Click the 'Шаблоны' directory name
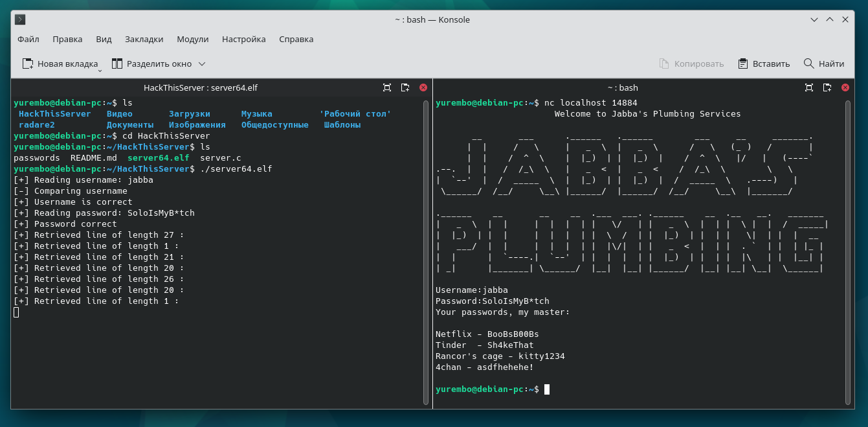Viewport: 868px width, 427px height. pos(342,125)
